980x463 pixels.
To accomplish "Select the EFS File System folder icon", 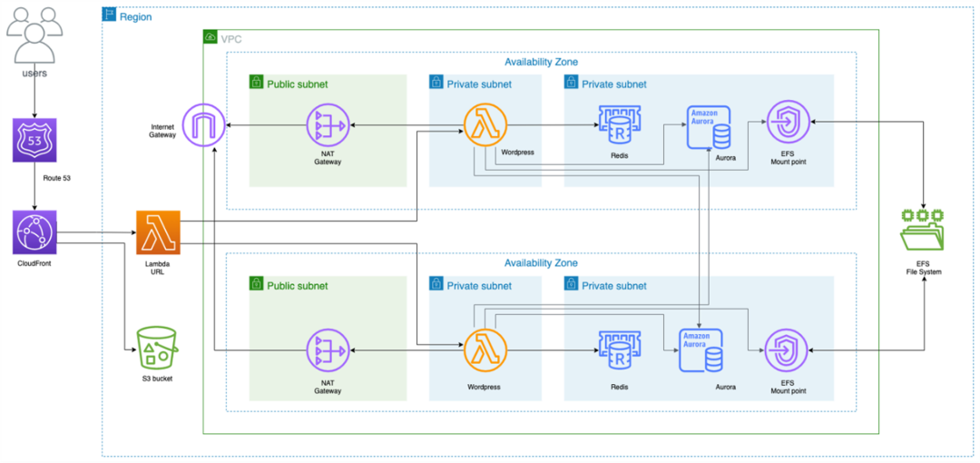I will [923, 231].
